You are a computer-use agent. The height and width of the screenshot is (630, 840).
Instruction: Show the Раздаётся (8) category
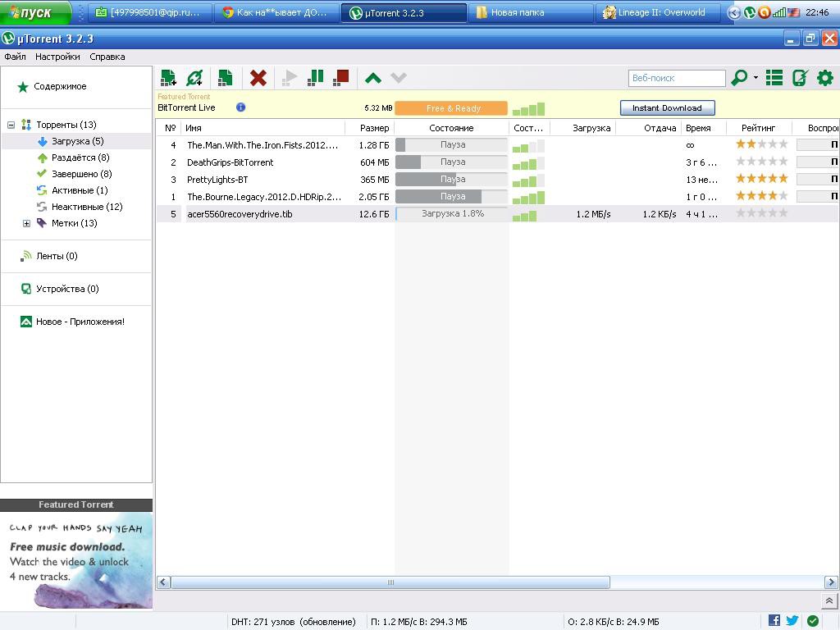point(80,157)
